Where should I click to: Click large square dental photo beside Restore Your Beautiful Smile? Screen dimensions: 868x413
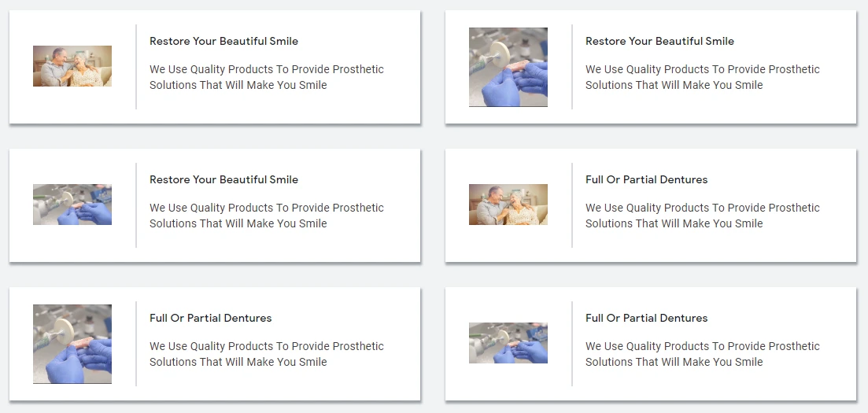coord(508,67)
